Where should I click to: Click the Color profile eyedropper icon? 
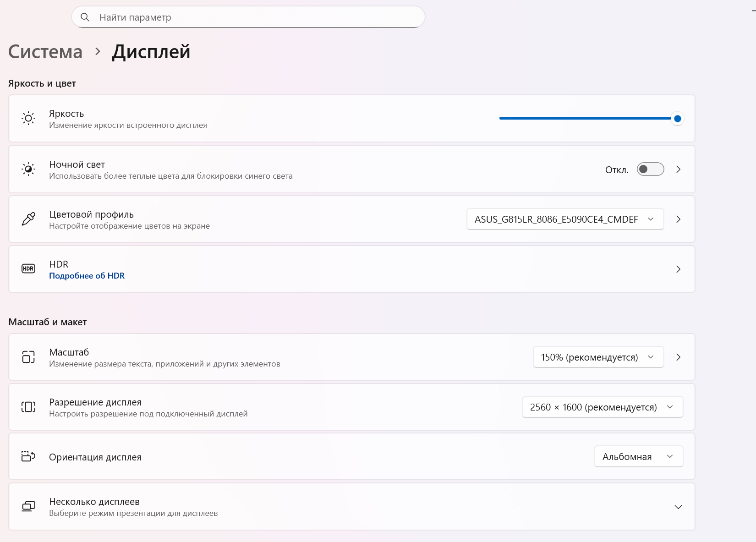[x=28, y=219]
